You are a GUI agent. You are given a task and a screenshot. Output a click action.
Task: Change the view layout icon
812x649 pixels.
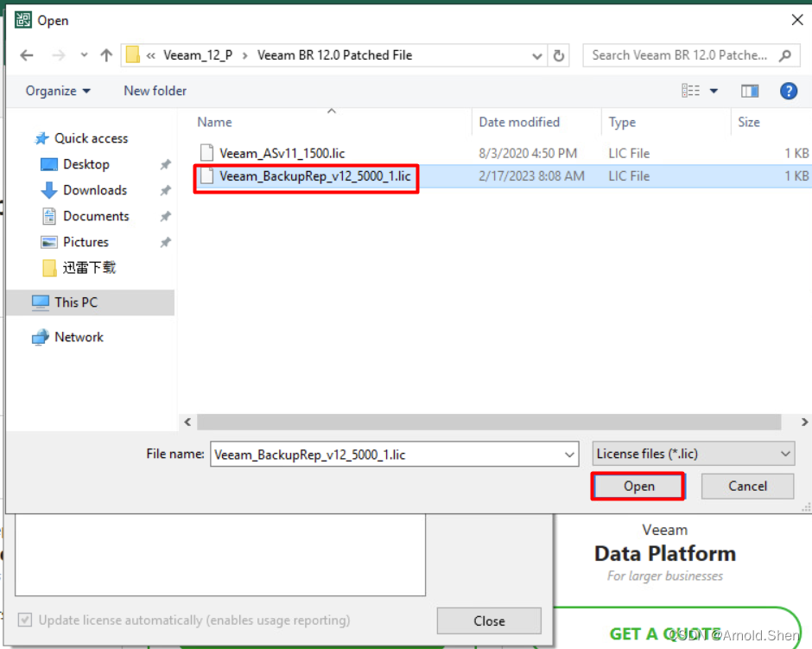690,91
